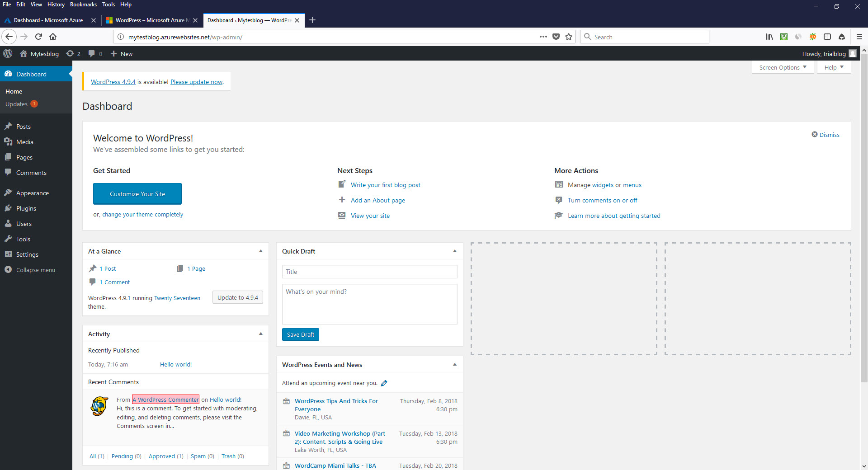Screen dimensions: 868x470
Task: Open Users via the person icon
Action: click(9, 223)
